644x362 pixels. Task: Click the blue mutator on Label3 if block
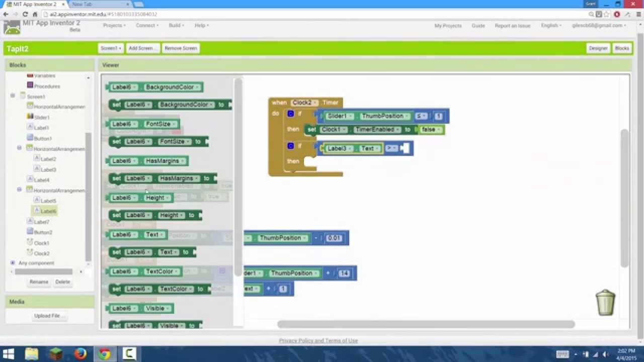click(x=290, y=146)
